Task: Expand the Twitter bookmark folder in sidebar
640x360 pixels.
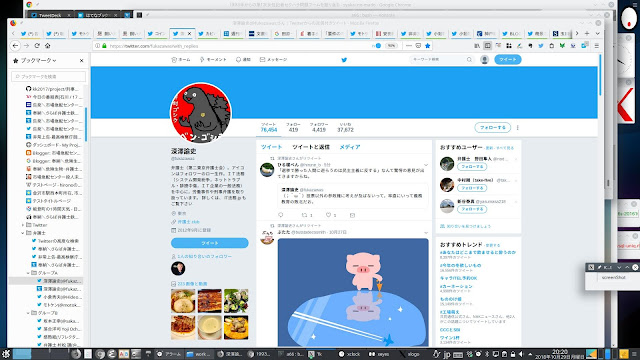Action: pos(23,225)
